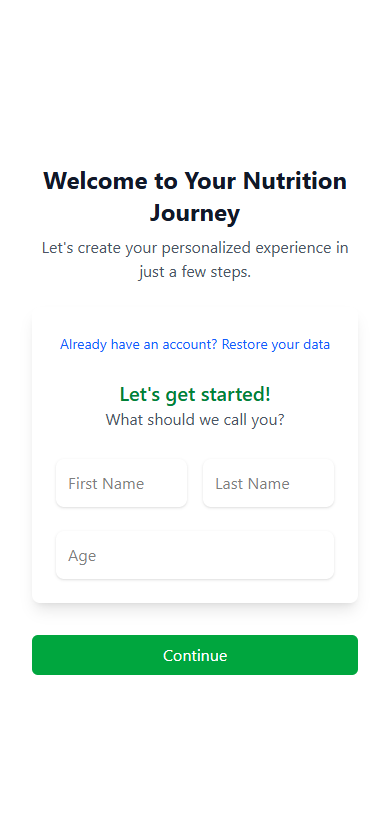
Task: Follow the blue account restore link
Action: [x=195, y=344]
